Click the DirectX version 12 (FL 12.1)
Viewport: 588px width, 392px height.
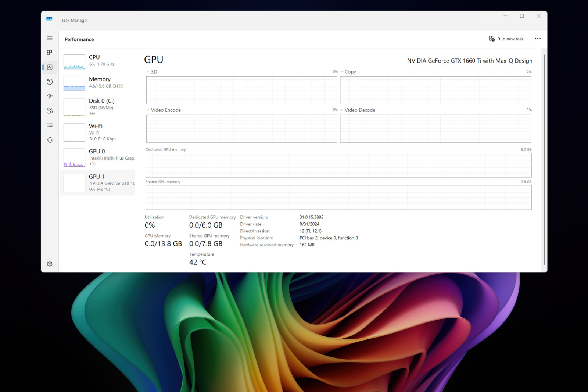(x=311, y=231)
